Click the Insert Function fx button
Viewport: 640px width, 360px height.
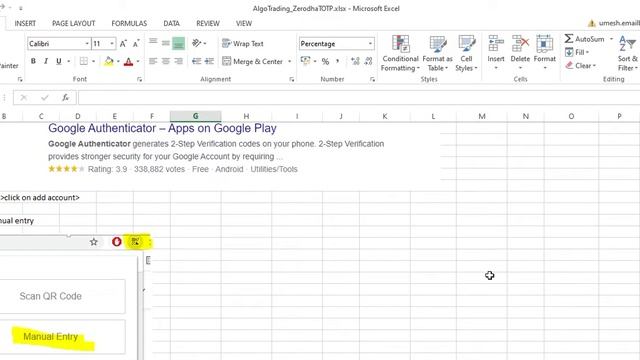point(65,98)
